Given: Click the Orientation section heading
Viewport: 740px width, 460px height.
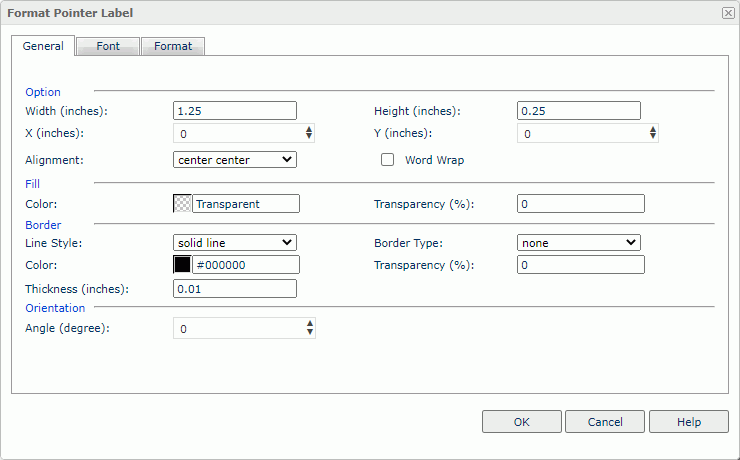Looking at the screenshot, I should tap(55, 308).
